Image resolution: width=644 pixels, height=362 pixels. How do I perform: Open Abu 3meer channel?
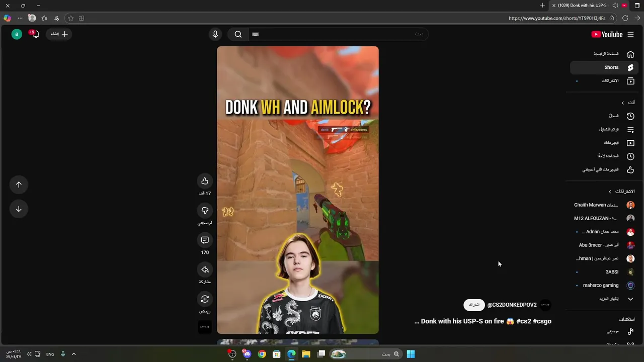605,245
